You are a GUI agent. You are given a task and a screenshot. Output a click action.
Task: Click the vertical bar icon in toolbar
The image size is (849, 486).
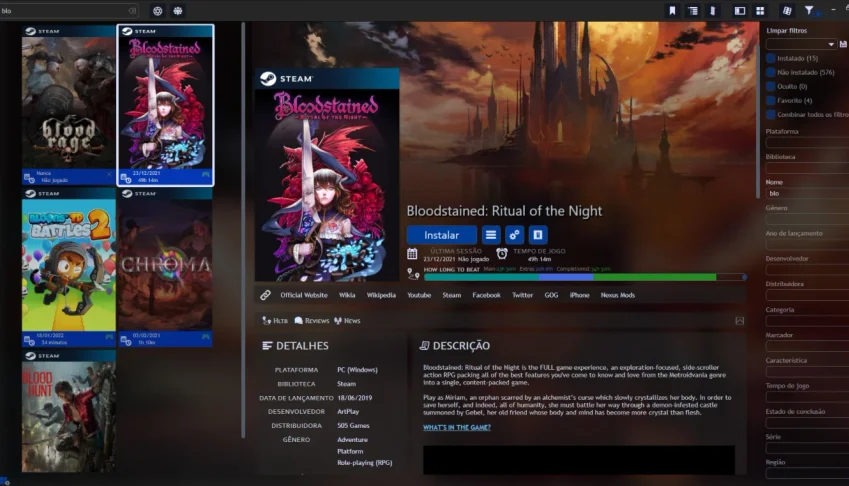pyautogui.click(x=713, y=11)
